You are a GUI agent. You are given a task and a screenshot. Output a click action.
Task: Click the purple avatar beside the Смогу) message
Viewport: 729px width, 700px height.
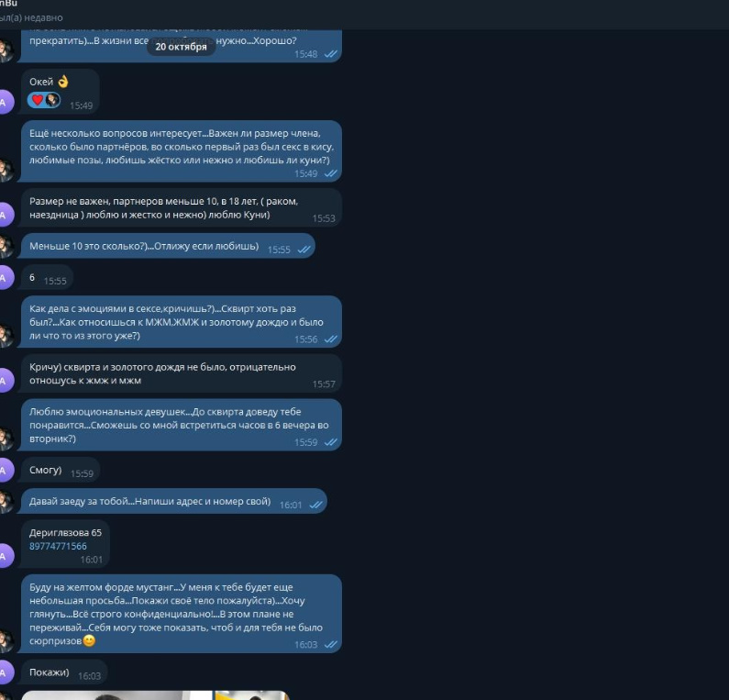[x=5, y=470]
